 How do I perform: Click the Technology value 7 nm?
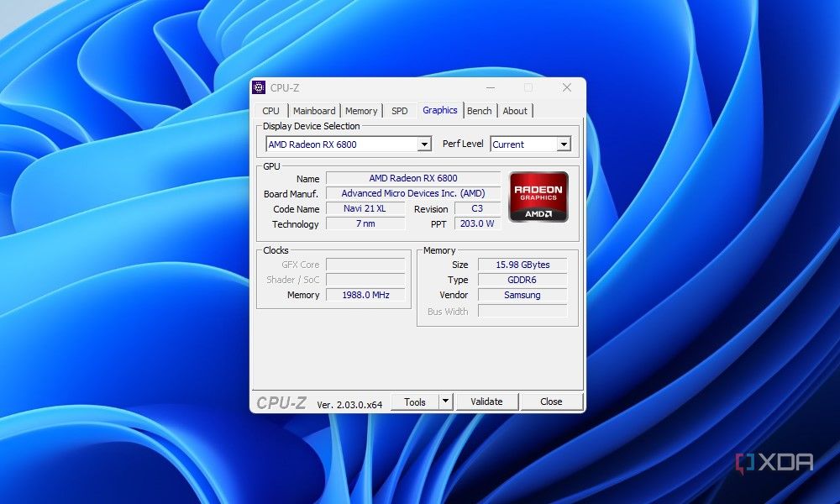pyautogui.click(x=365, y=223)
